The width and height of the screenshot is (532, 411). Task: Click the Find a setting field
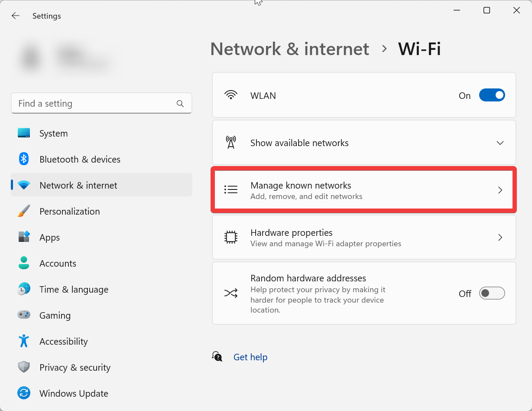101,104
